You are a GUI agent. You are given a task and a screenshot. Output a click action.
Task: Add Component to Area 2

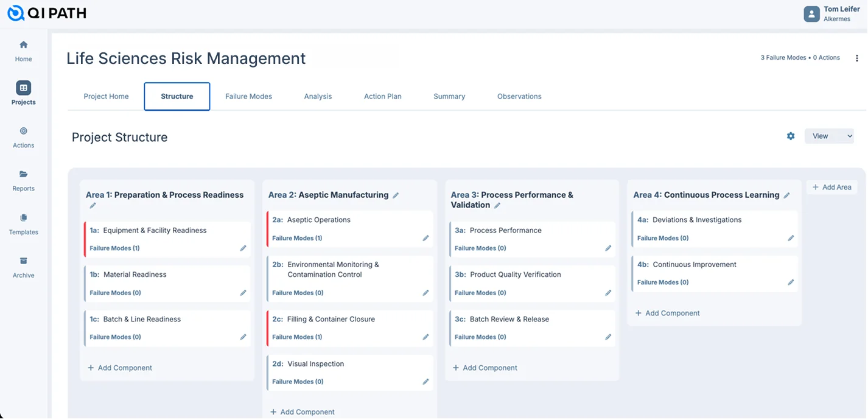[x=303, y=412]
